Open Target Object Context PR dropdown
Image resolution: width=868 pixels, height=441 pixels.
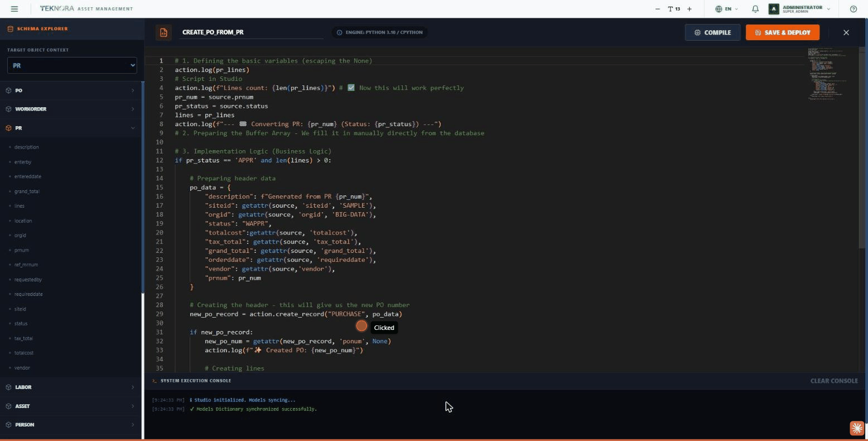pos(72,65)
